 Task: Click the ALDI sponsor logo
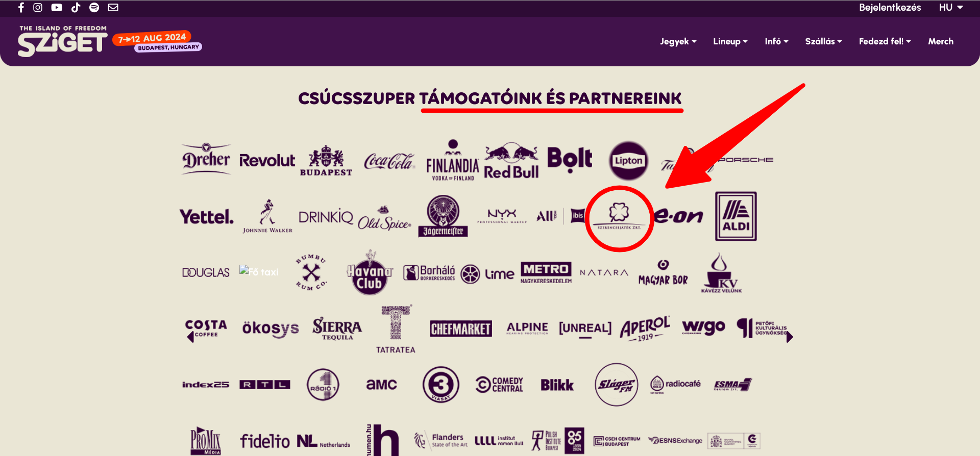736,216
